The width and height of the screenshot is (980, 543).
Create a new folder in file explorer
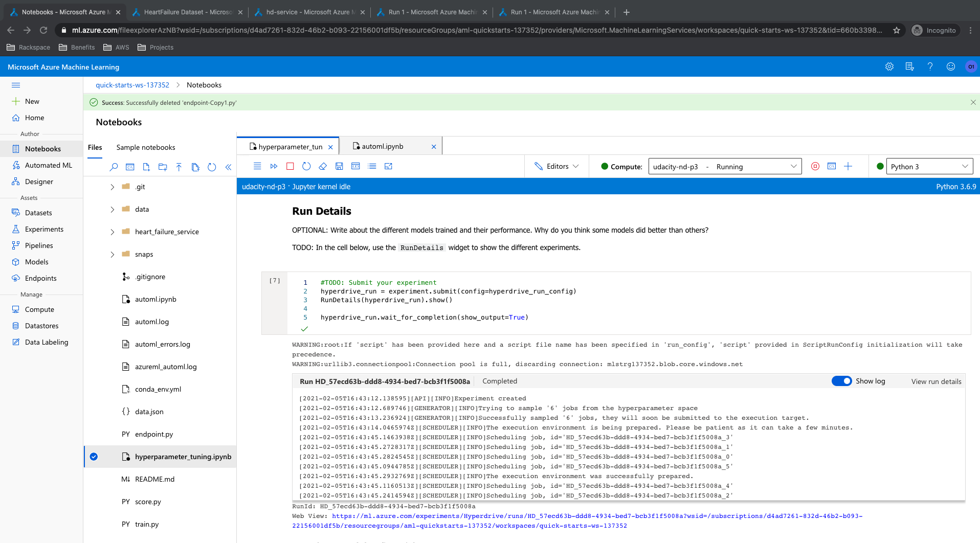click(x=163, y=167)
